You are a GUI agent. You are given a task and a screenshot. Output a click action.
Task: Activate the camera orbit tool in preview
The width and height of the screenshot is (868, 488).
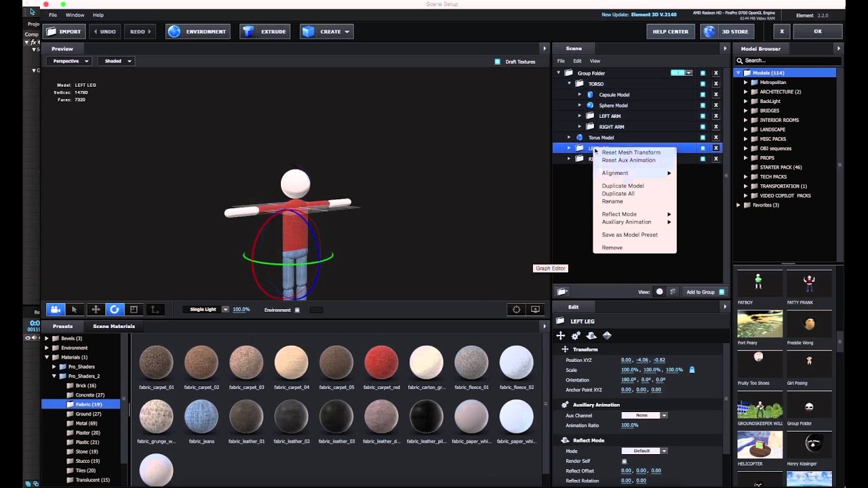point(55,310)
